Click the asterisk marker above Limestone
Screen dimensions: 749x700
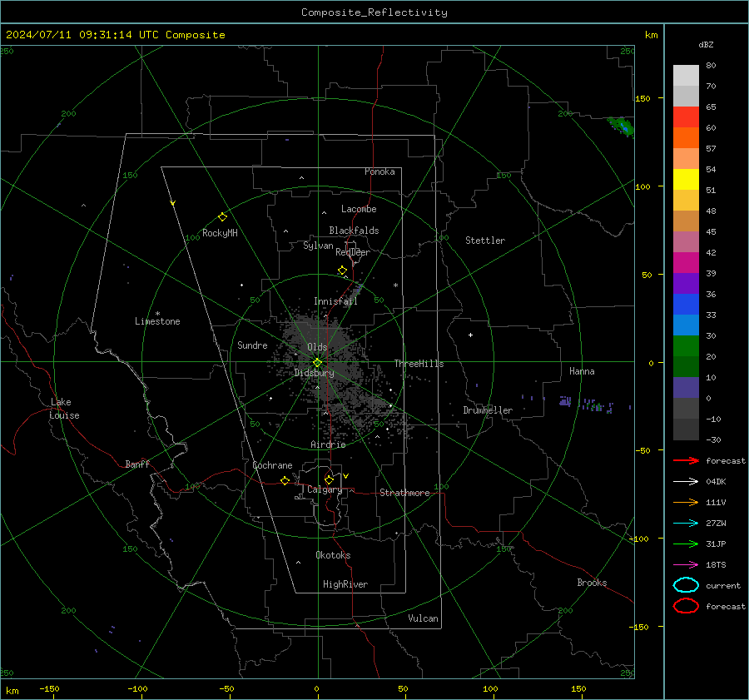tap(157, 314)
